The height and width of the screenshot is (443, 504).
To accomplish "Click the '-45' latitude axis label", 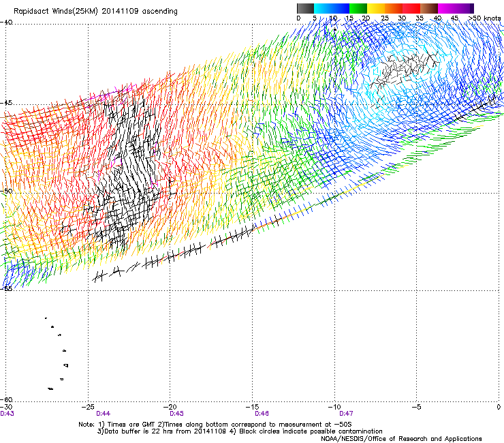I will click(x=6, y=103).
